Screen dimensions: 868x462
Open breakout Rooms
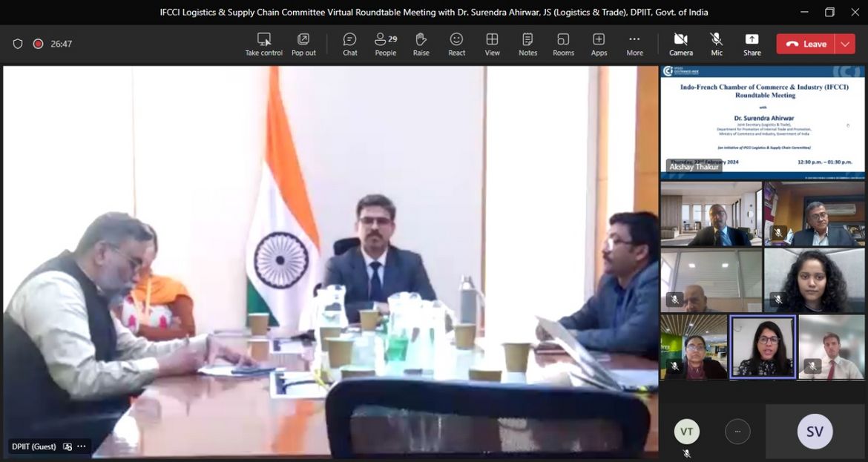(x=563, y=44)
